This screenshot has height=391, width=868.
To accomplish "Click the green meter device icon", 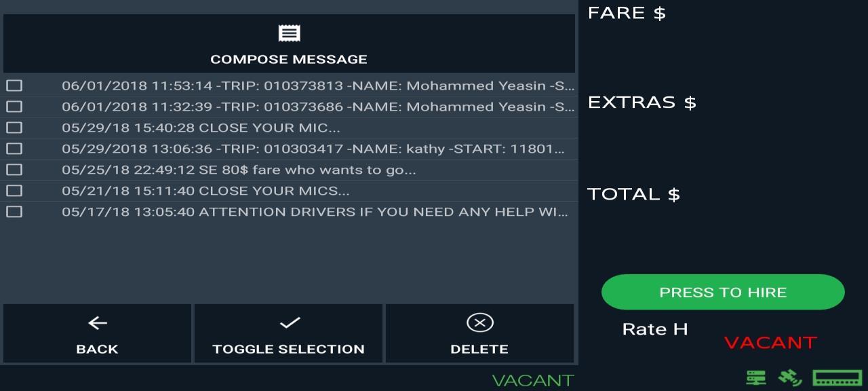I will (x=837, y=378).
